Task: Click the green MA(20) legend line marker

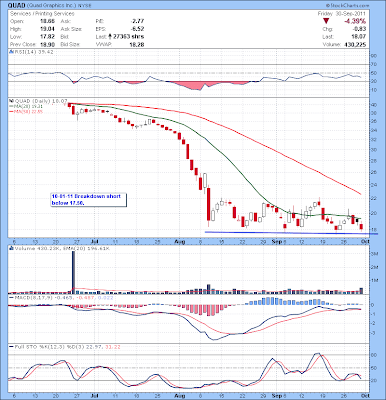Action: 11,106
